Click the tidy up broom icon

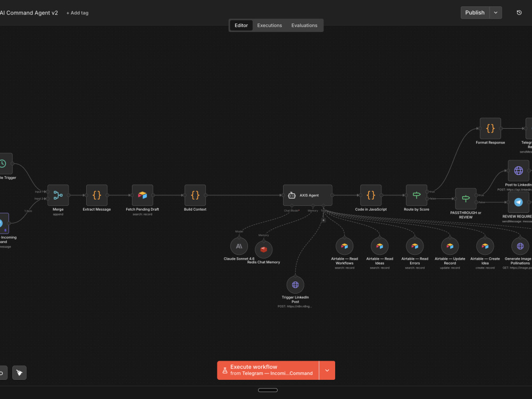pos(19,372)
